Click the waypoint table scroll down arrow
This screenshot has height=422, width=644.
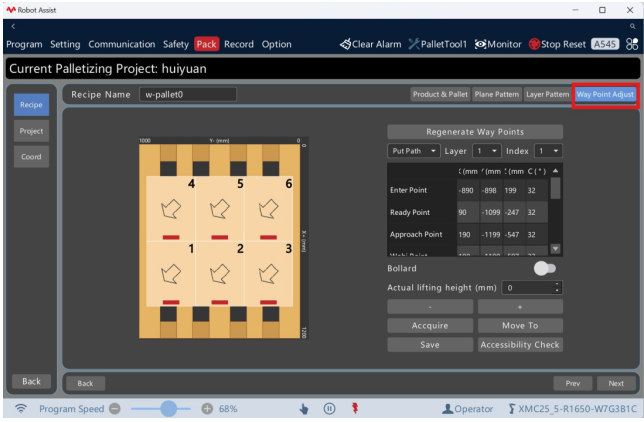coord(555,249)
